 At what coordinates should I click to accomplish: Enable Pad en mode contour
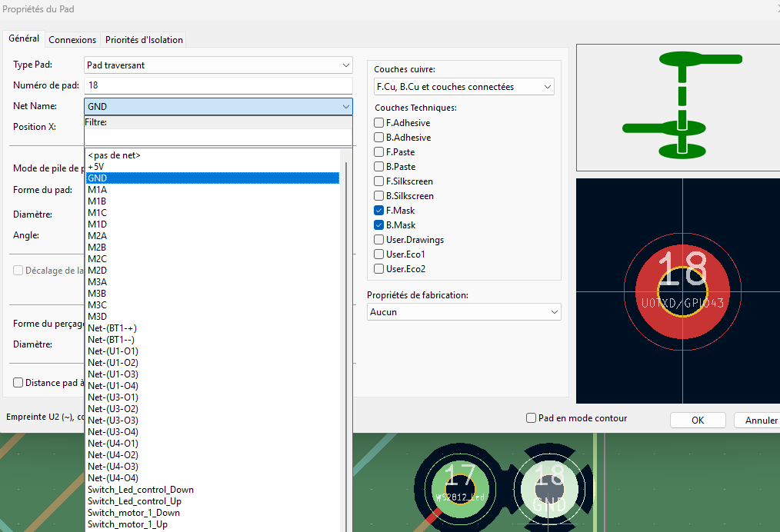tap(532, 418)
